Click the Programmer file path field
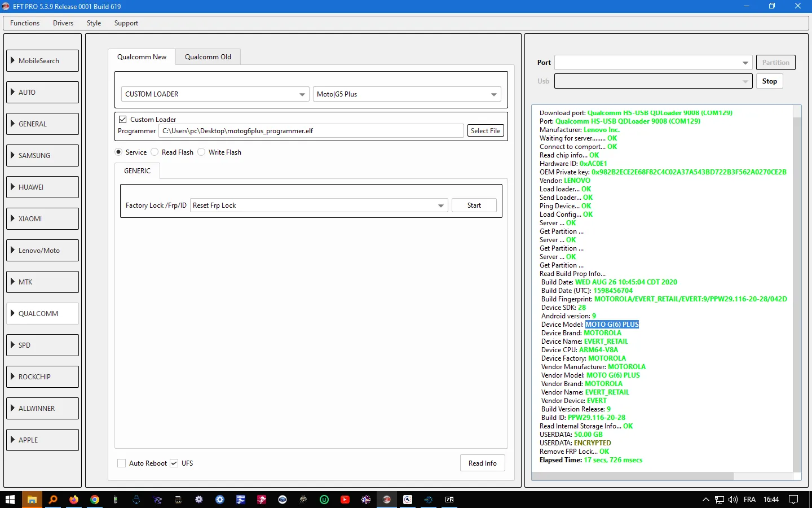Screen dimensions: 812x508 click(311, 131)
